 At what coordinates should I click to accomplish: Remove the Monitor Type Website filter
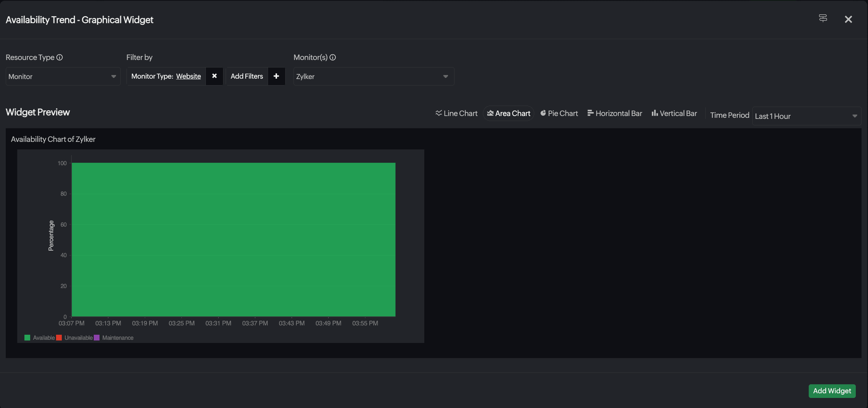pyautogui.click(x=214, y=76)
